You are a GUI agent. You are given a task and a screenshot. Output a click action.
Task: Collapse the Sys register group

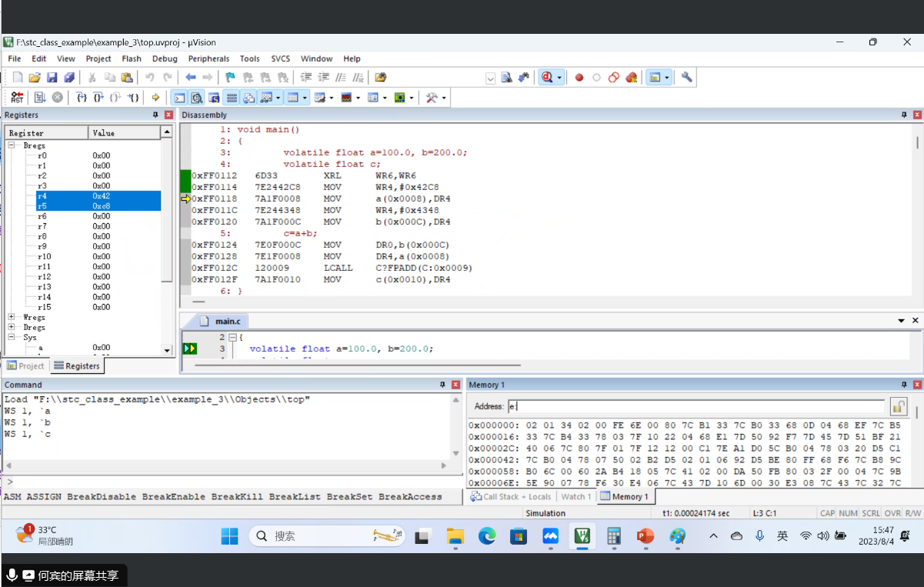coord(12,337)
